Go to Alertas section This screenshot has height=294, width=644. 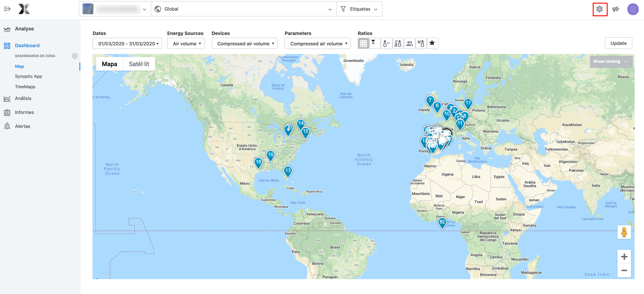pos(23,126)
